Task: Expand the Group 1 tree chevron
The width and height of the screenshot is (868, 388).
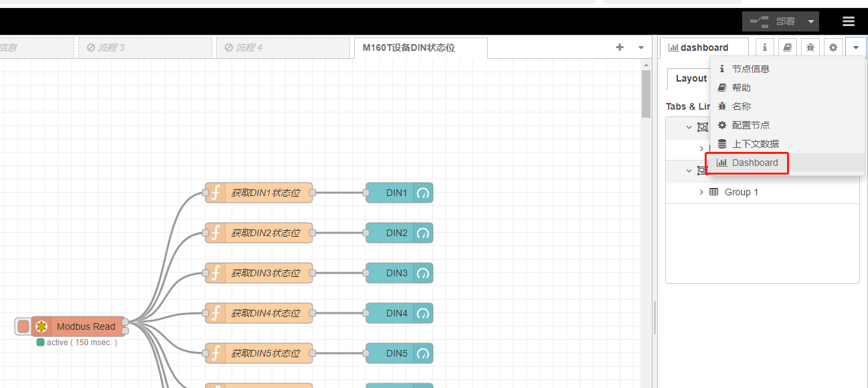Action: tap(701, 192)
